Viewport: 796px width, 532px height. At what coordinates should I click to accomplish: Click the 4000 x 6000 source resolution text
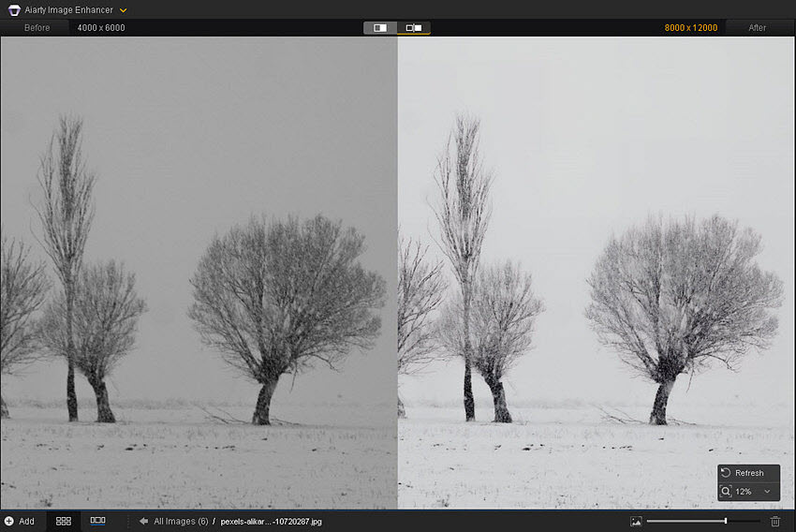101,28
